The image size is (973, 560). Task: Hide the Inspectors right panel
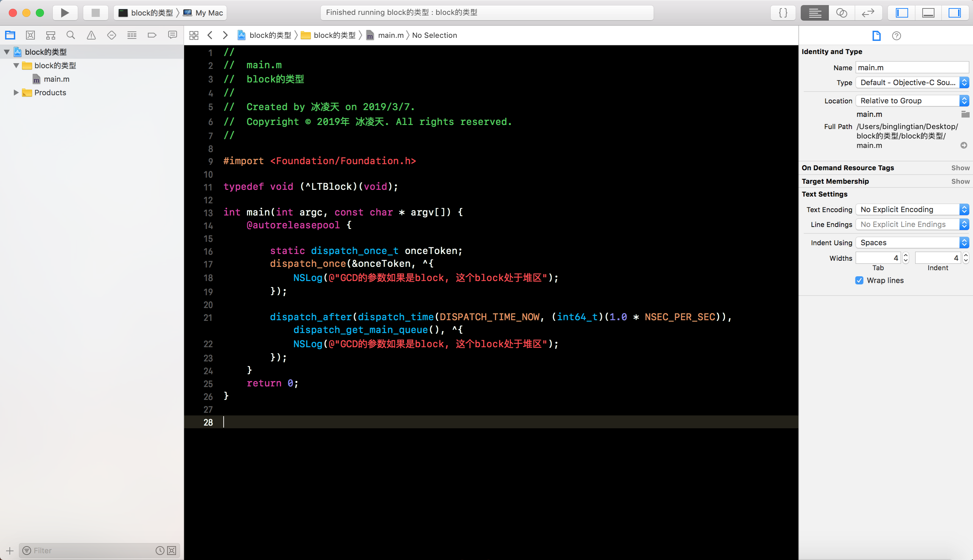pos(954,13)
